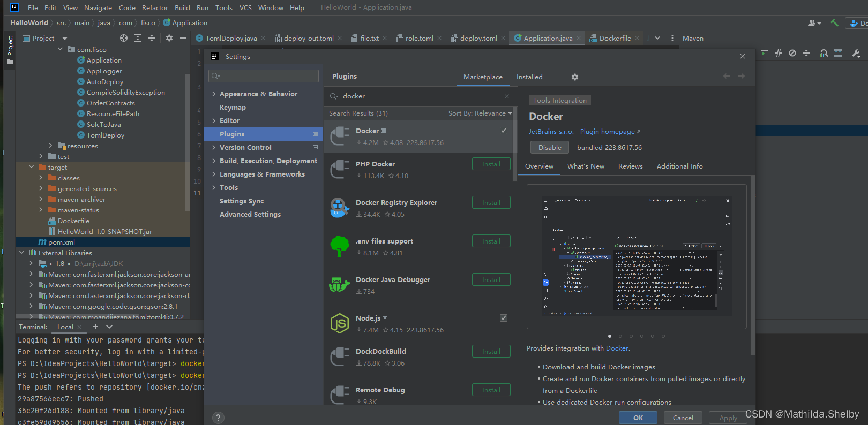The image size is (868, 425).
Task: Open the Refactor menu
Action: 155,7
